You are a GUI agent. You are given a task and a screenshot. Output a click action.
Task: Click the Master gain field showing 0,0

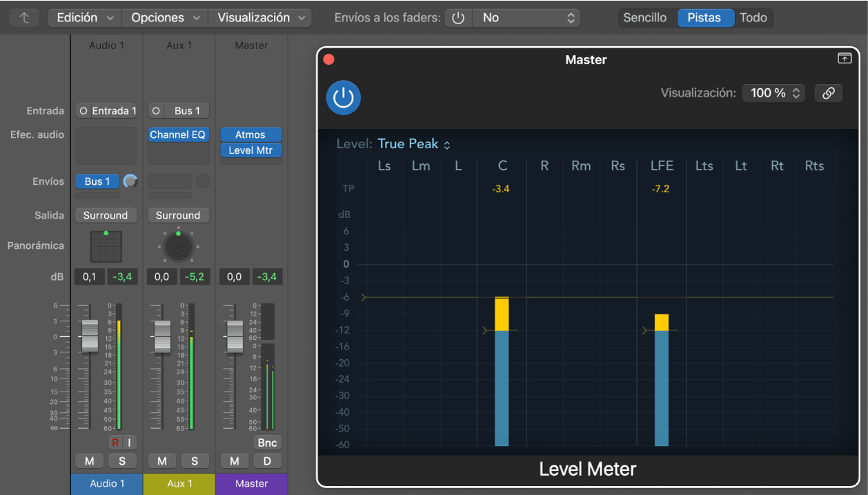coord(235,277)
